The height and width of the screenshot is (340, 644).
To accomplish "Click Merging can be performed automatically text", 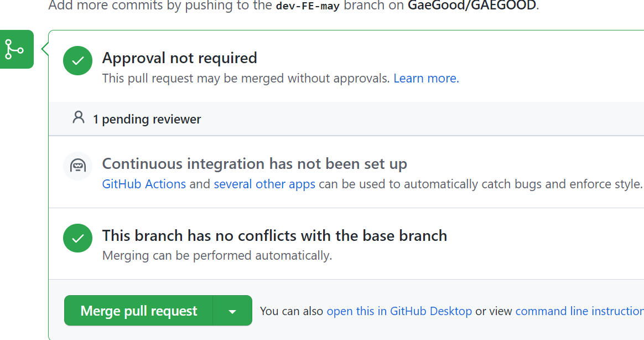I will pos(217,255).
